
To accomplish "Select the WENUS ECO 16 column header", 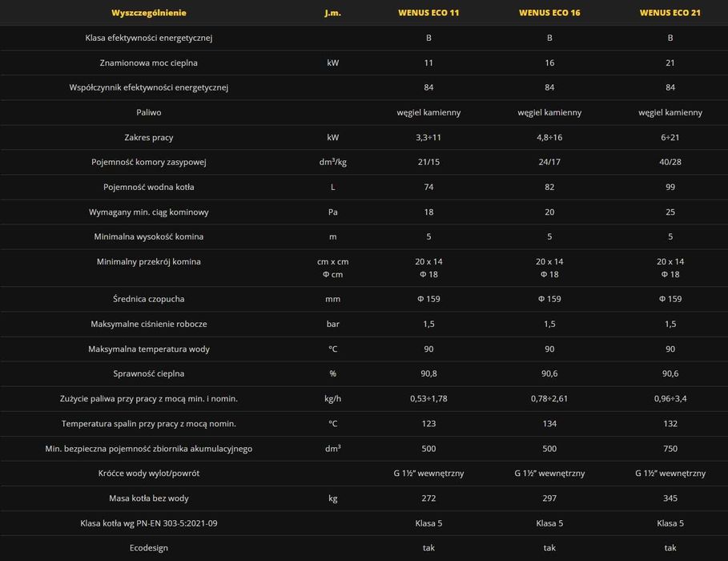I will (549, 13).
